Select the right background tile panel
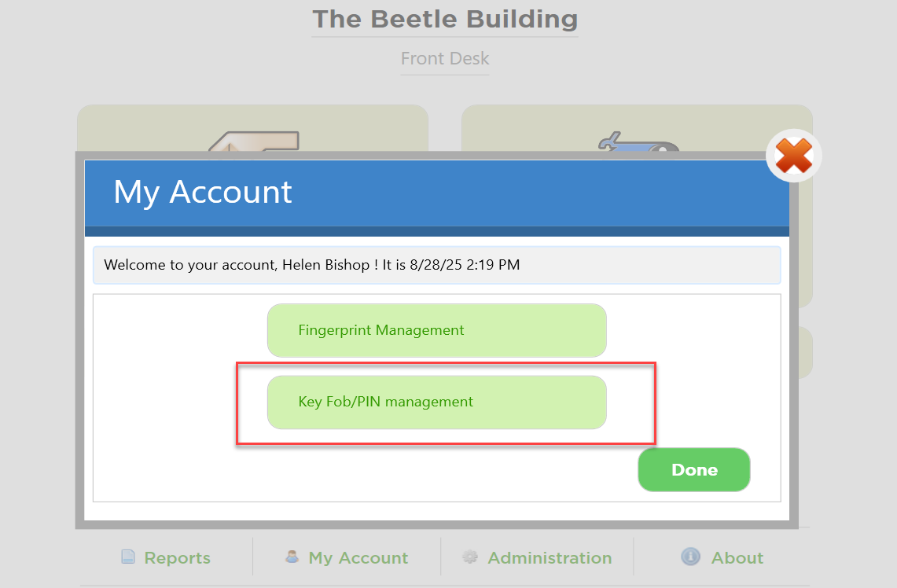Image resolution: width=897 pixels, height=588 pixels. pyautogui.click(x=638, y=127)
